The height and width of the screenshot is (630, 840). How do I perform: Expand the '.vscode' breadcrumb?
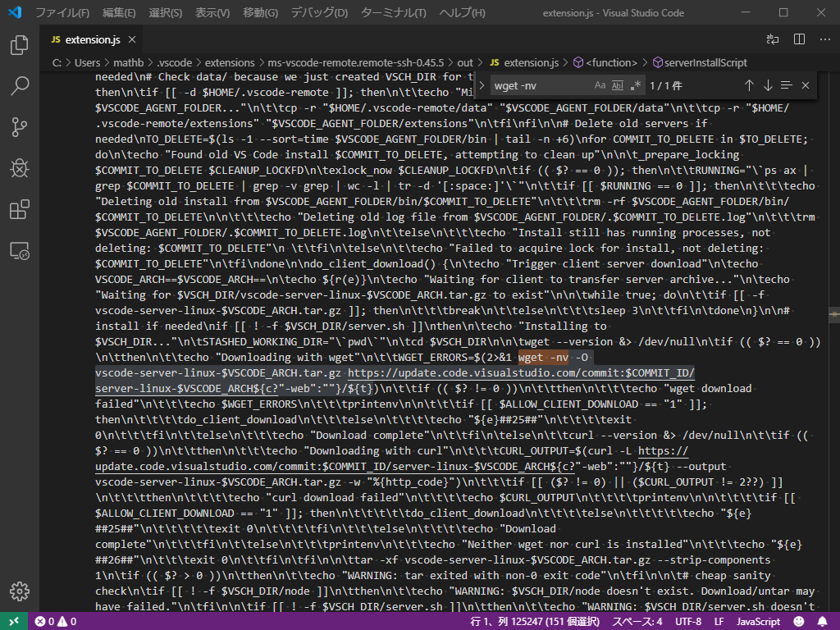coord(175,62)
